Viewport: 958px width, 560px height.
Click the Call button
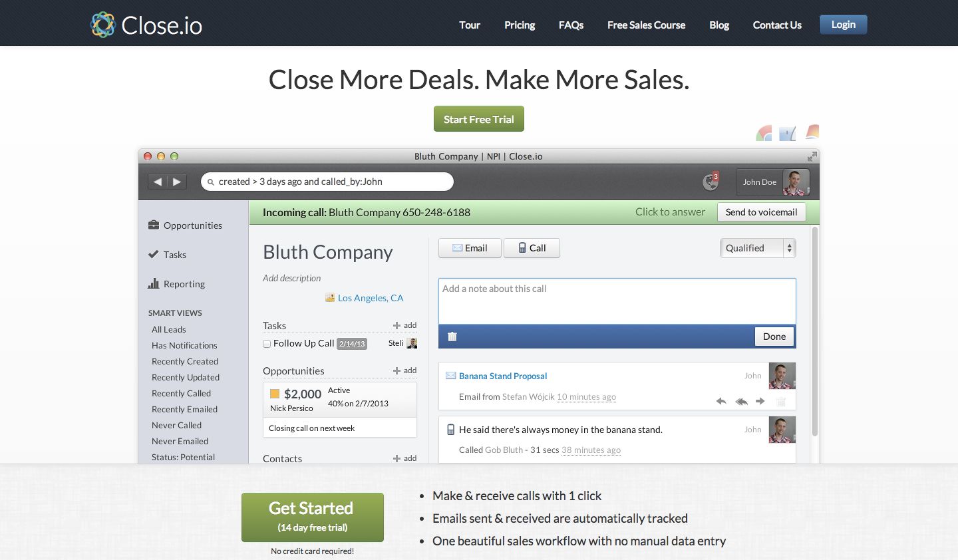(532, 248)
